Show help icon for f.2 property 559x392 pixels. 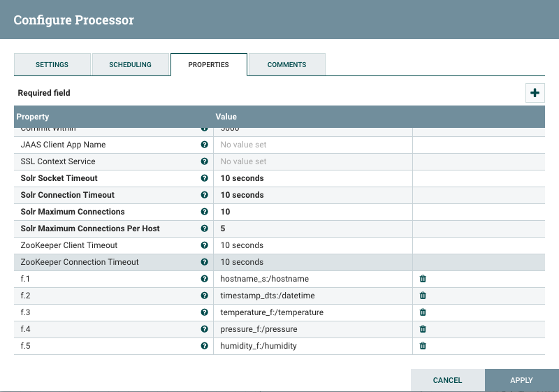pos(204,295)
